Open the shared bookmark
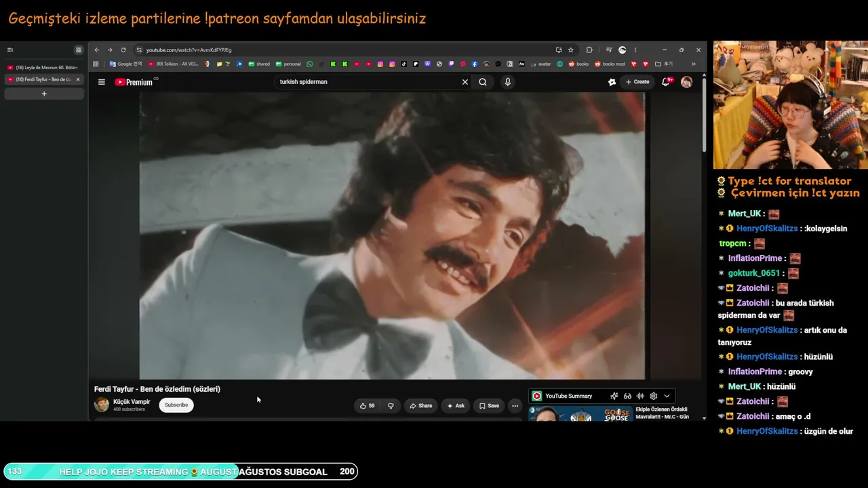 (259, 64)
